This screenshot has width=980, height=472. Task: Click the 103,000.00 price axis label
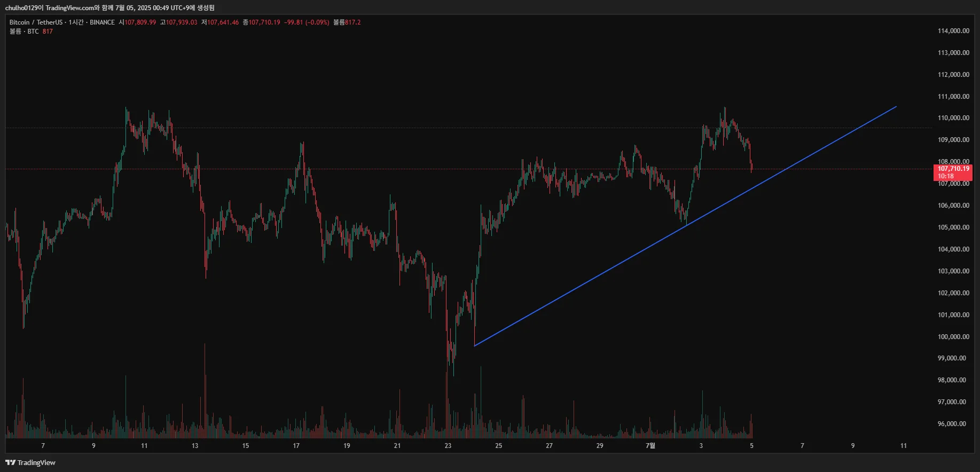[953, 271]
